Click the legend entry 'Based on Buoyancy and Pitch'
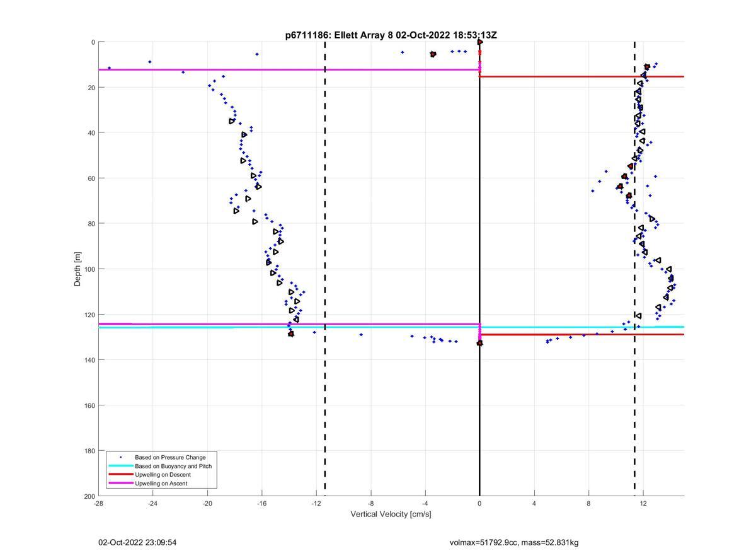The image size is (756, 558). (x=173, y=466)
